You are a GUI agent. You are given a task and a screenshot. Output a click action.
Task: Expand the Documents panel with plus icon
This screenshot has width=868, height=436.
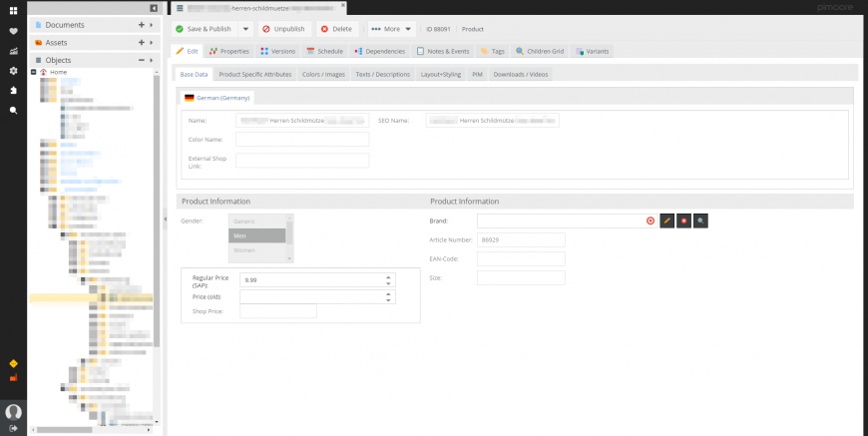[142, 24]
